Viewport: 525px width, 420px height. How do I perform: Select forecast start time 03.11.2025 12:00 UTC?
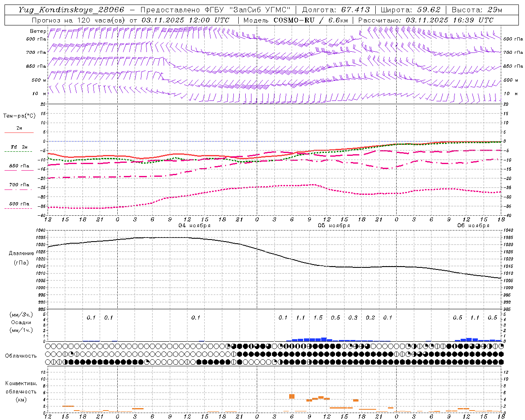coord(185,20)
